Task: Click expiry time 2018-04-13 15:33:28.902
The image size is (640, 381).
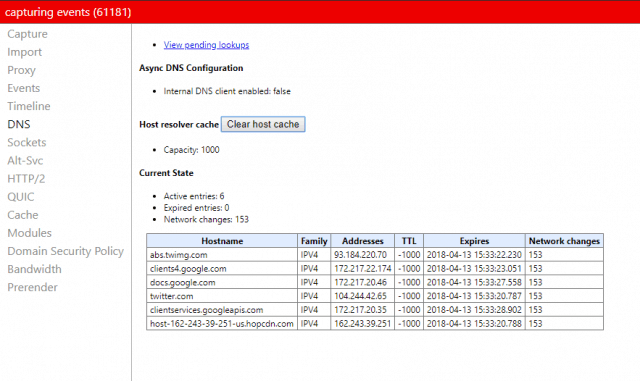Action: (474, 310)
